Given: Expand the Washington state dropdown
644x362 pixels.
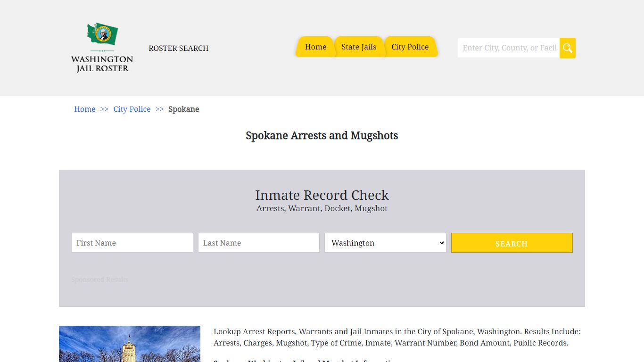Looking at the screenshot, I should point(385,243).
